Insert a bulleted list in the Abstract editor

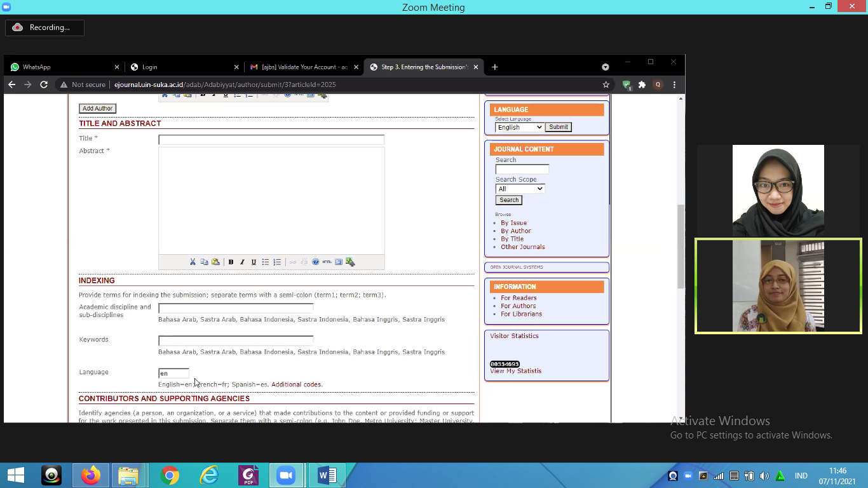tap(266, 262)
